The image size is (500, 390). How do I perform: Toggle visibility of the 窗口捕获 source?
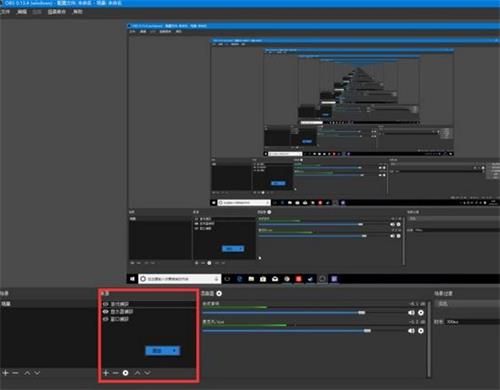[x=106, y=319]
